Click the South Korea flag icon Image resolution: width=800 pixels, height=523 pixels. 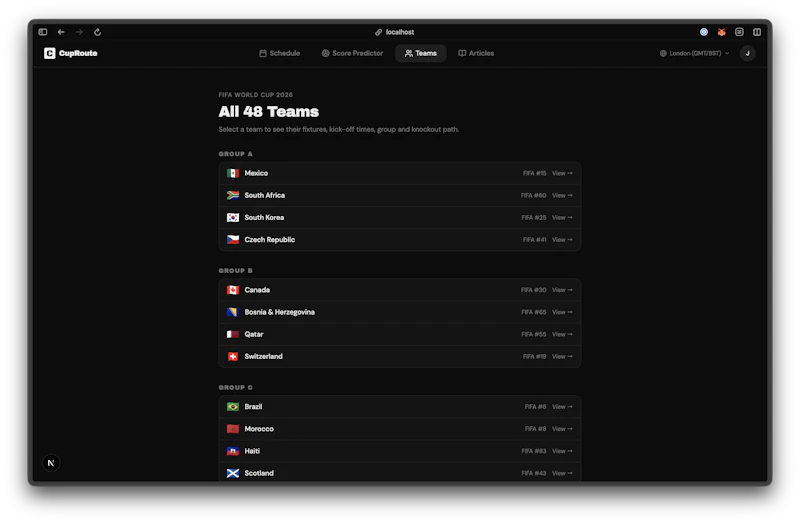coord(233,217)
